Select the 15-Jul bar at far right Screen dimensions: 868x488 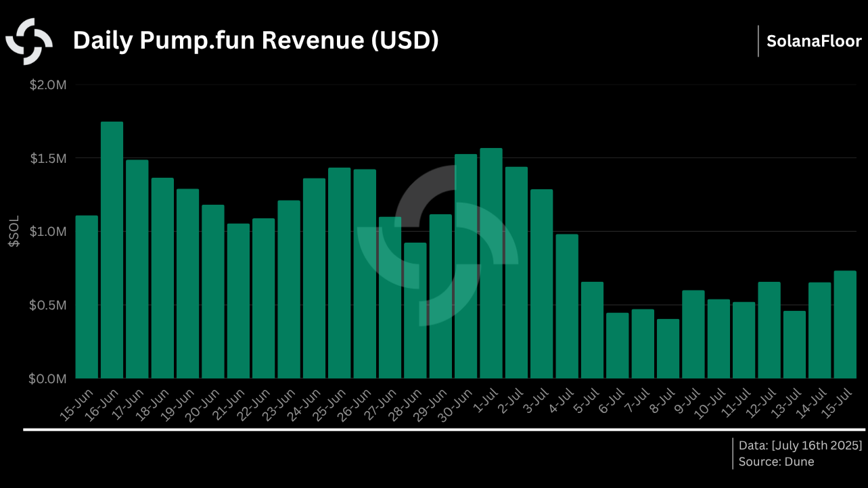click(x=845, y=324)
